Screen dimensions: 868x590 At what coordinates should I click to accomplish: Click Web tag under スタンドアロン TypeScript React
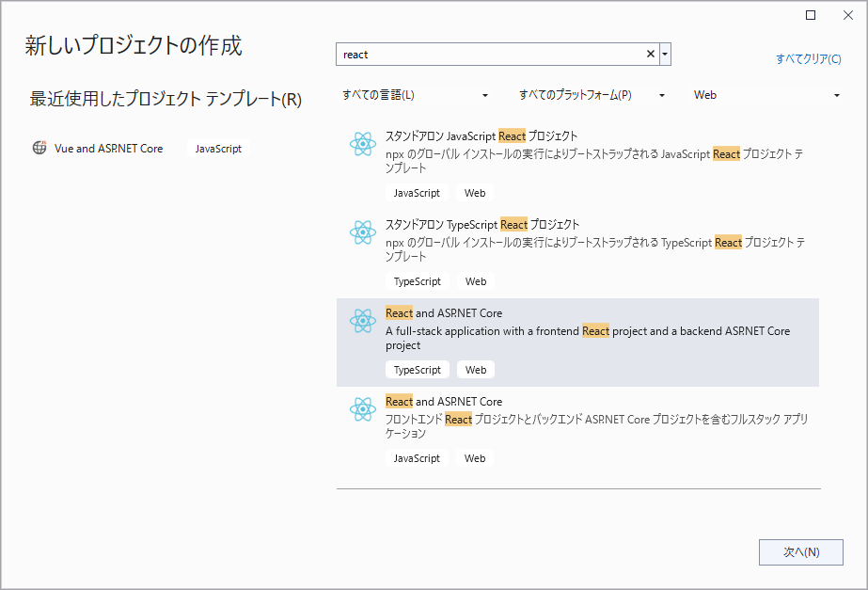[x=476, y=281]
